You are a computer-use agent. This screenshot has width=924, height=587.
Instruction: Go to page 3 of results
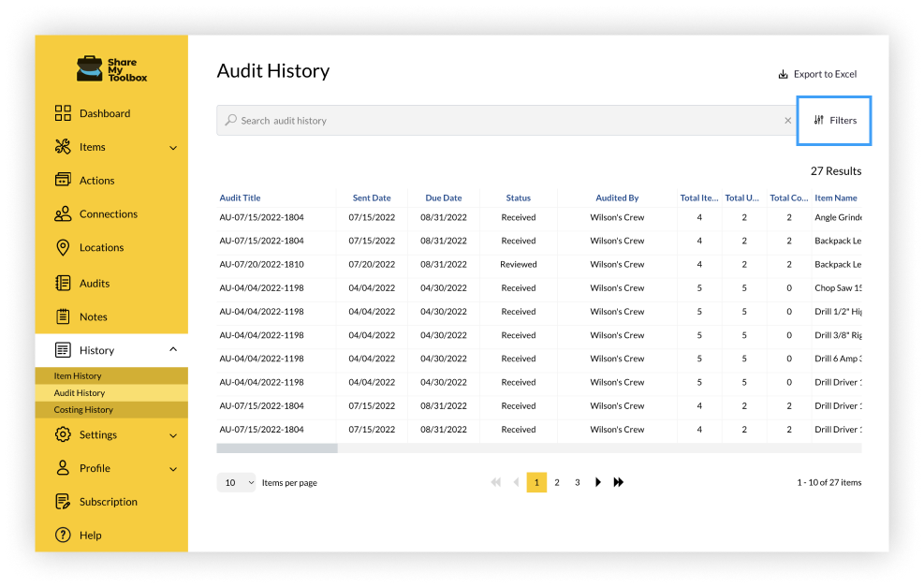pyautogui.click(x=578, y=482)
